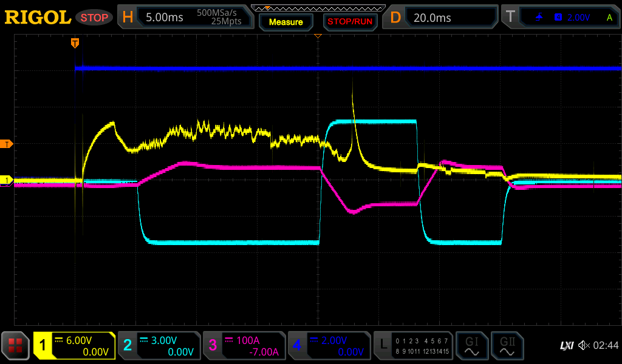Click the RIGOL logo
The height and width of the screenshot is (364, 622).
coord(38,18)
